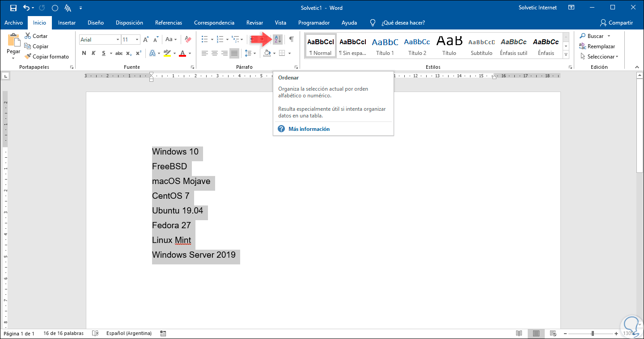Switch to read mode view in status bar

click(x=519, y=333)
